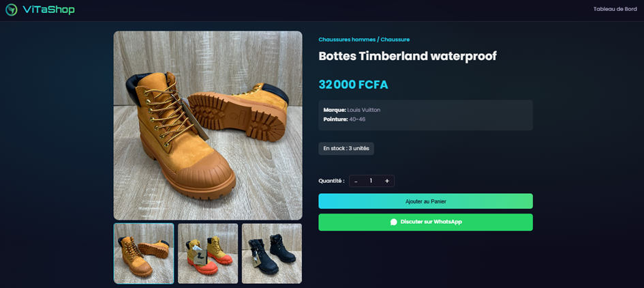The image size is (644, 288).
Task: Click the ViTaShop brand name text
Action: [x=48, y=10]
